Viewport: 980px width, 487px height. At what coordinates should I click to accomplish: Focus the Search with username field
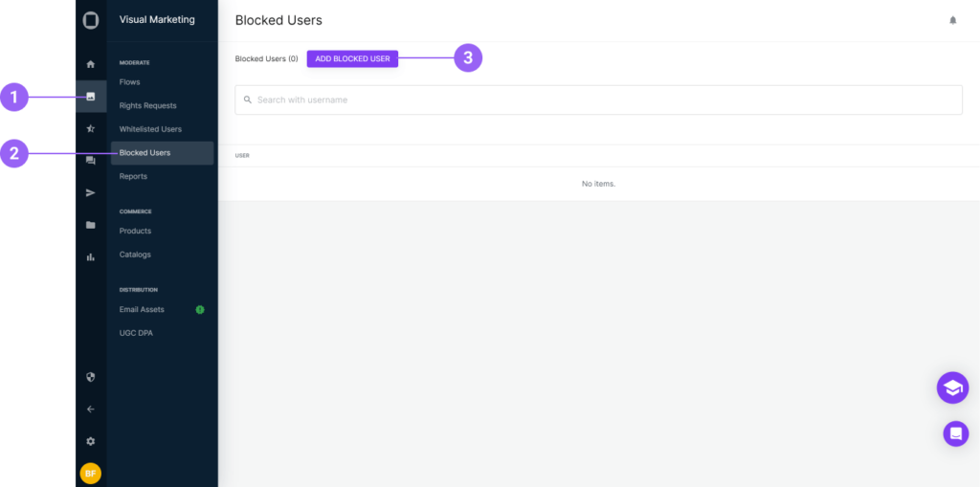pos(598,100)
